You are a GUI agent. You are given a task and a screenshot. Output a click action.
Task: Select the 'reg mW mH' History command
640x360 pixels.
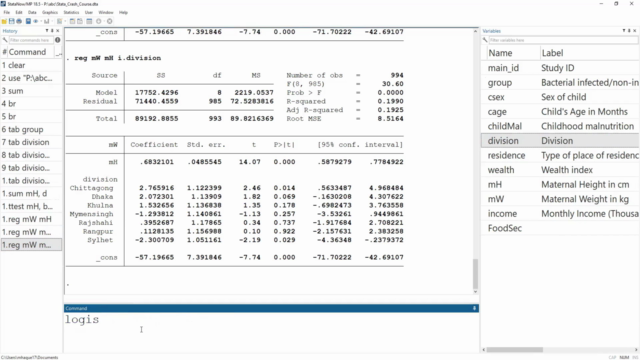point(31,219)
